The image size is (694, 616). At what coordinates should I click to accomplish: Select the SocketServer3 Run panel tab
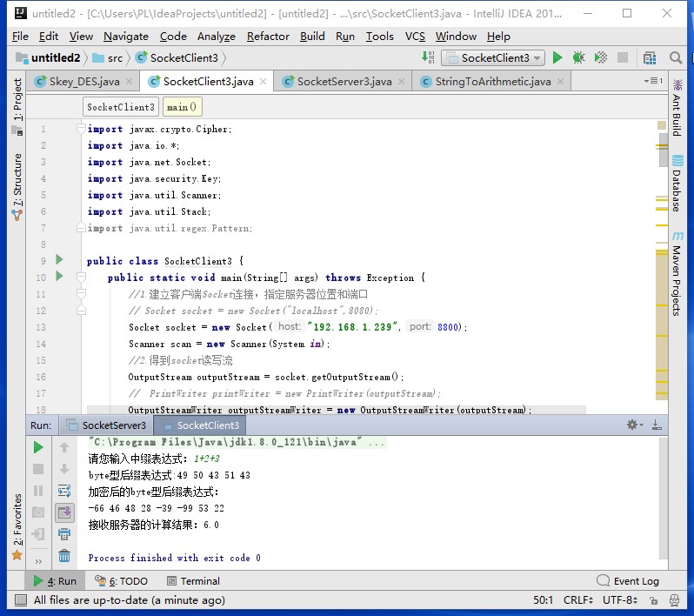107,425
